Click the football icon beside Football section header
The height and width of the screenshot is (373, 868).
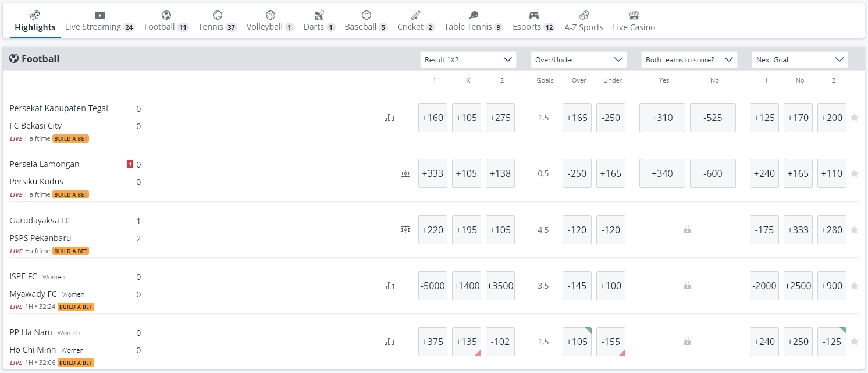coord(13,58)
